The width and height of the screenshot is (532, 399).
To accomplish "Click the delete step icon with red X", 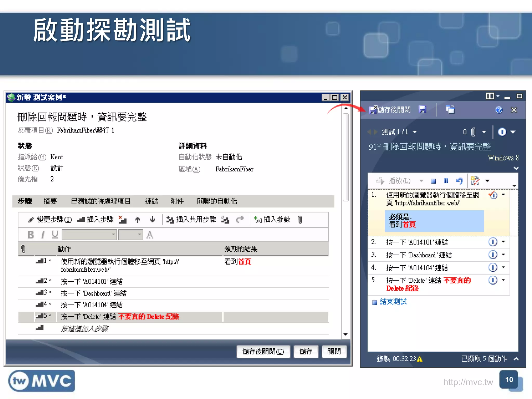I will pos(122,220).
